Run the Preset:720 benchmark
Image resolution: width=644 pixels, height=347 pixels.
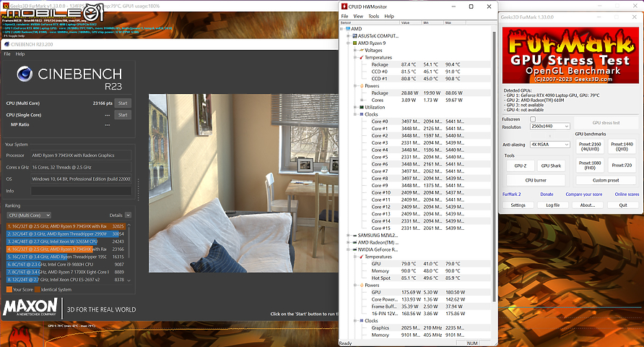(x=622, y=166)
